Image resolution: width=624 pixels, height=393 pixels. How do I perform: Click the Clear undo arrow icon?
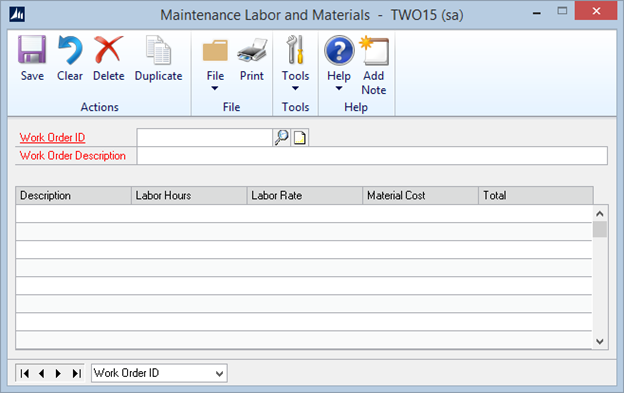tap(70, 50)
